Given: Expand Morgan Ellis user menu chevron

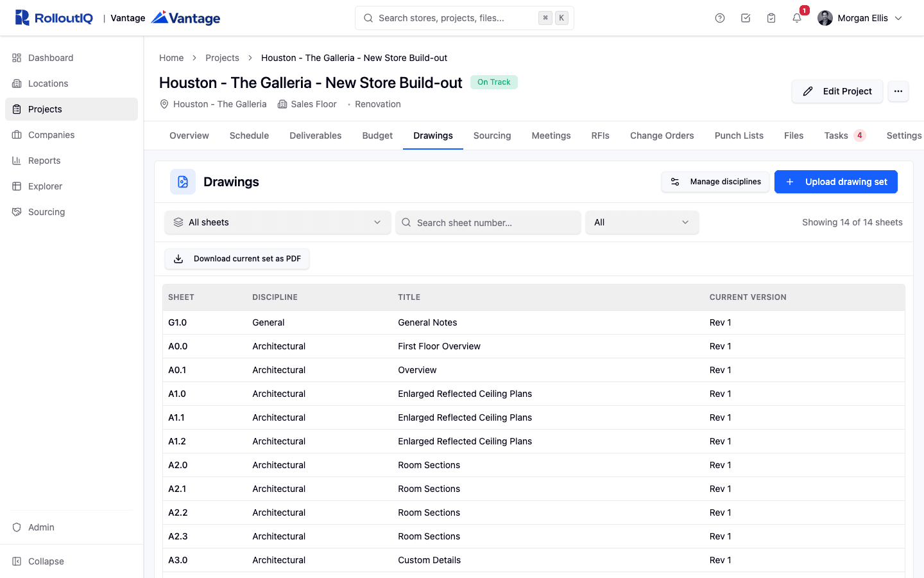Looking at the screenshot, I should point(898,18).
